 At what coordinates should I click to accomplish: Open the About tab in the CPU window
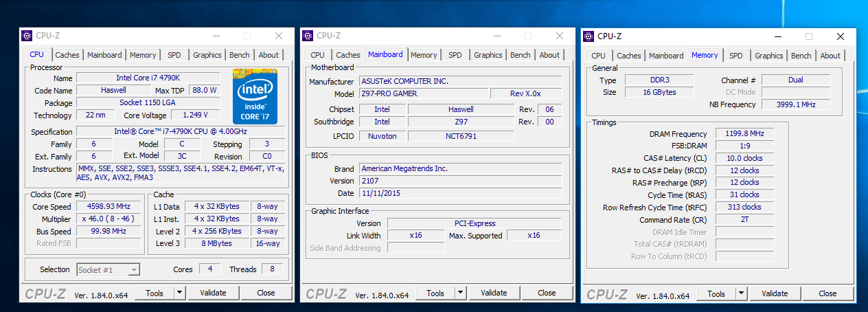[269, 55]
